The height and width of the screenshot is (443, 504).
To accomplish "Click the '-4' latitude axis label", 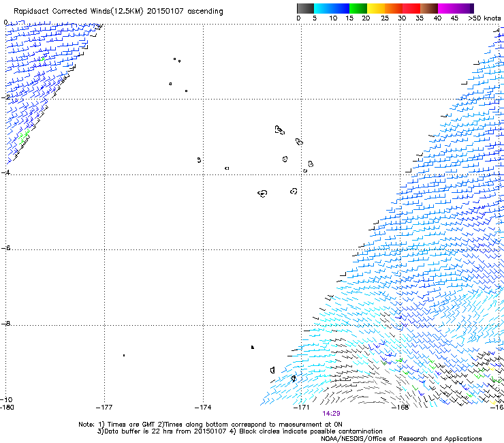I will (5, 172).
